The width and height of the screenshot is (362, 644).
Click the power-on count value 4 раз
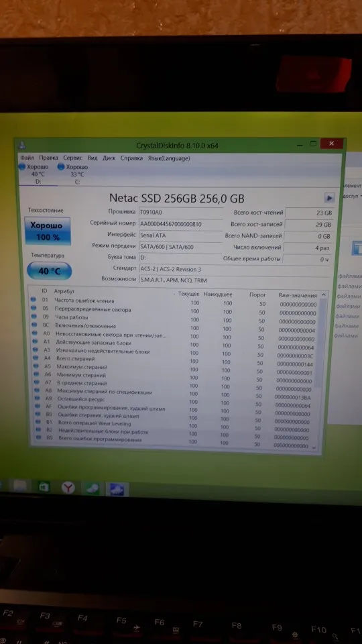point(306,248)
